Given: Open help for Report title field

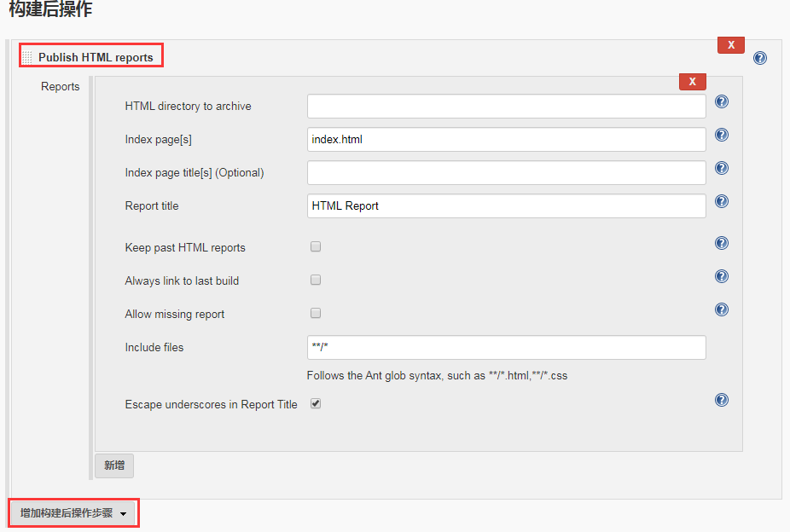Looking at the screenshot, I should tap(722, 201).
